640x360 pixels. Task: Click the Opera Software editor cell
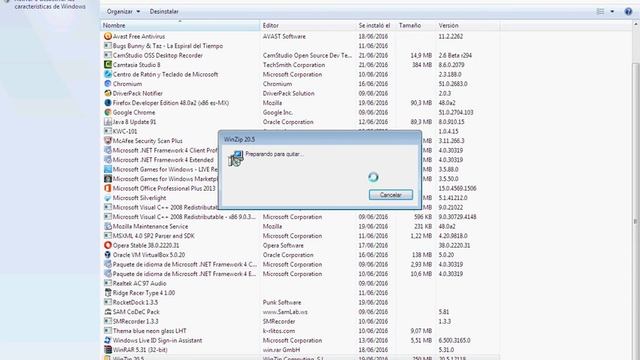(x=283, y=245)
